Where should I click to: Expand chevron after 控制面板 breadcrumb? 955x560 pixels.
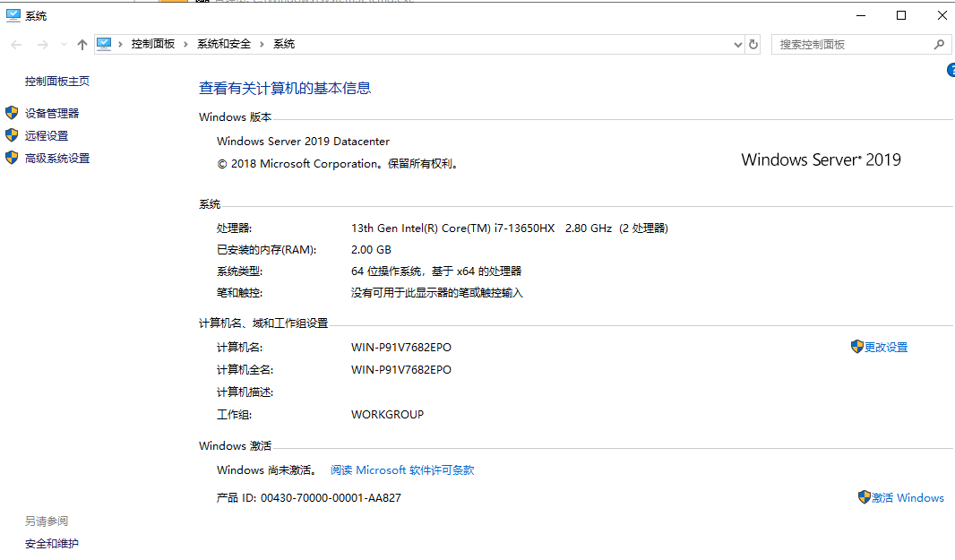click(x=185, y=44)
